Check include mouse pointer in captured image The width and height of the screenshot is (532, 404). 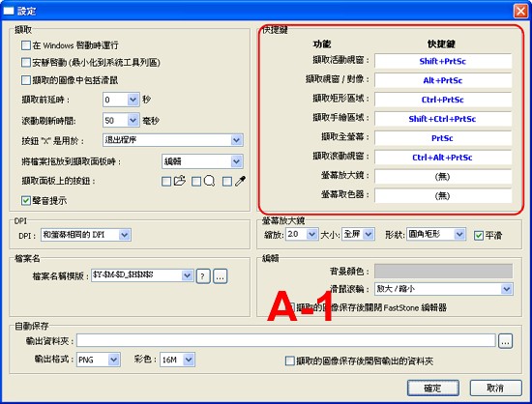[26, 80]
